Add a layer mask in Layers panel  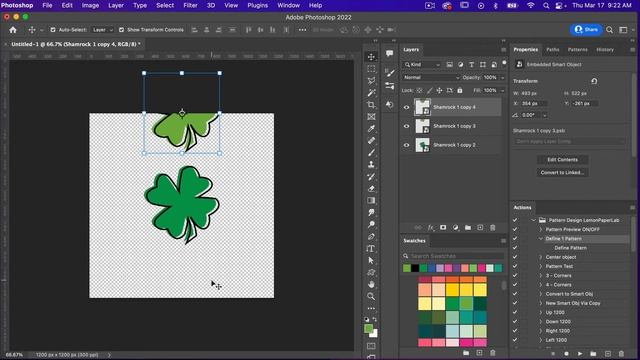(443, 228)
